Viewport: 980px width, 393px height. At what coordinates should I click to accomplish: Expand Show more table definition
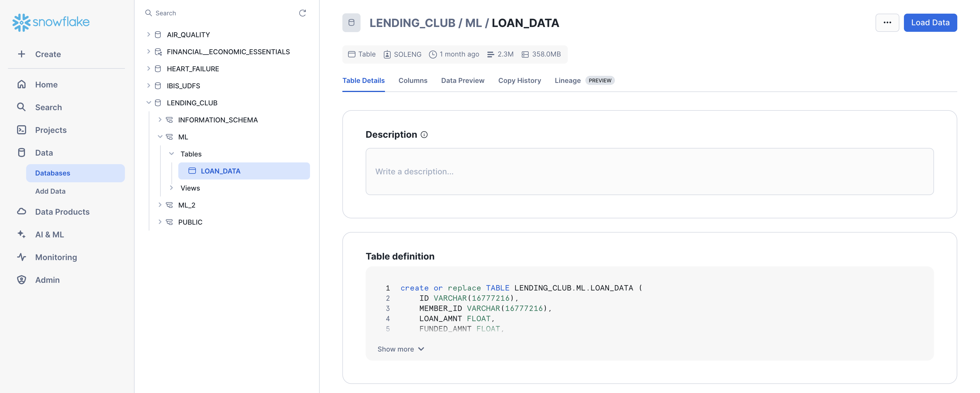pyautogui.click(x=400, y=349)
